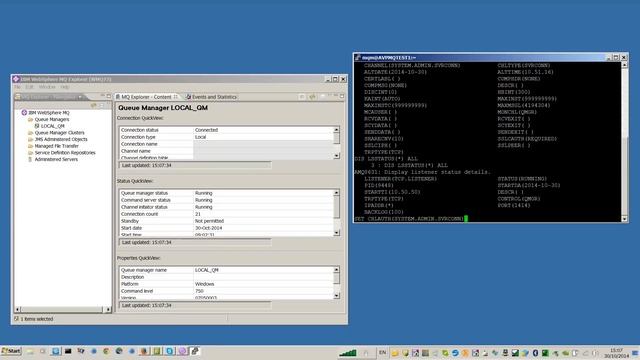Viewport: 640px width, 360px height.
Task: Click the Connection QuickView scrollbar thumb
Action: 336,138
